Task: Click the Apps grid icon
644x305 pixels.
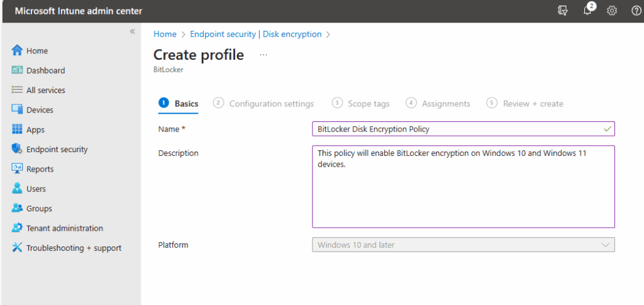Action: [x=17, y=130]
